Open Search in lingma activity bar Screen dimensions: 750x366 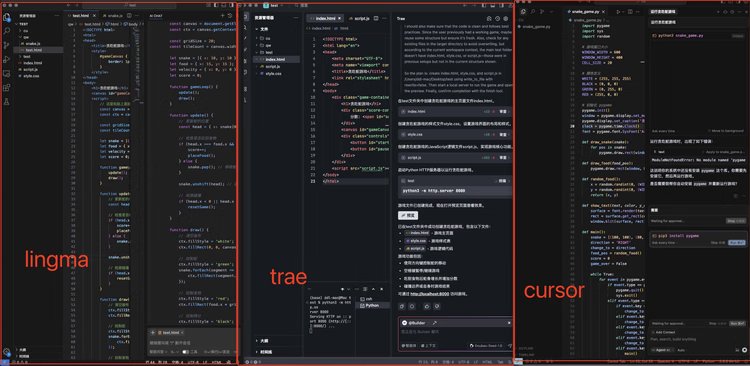[7, 31]
